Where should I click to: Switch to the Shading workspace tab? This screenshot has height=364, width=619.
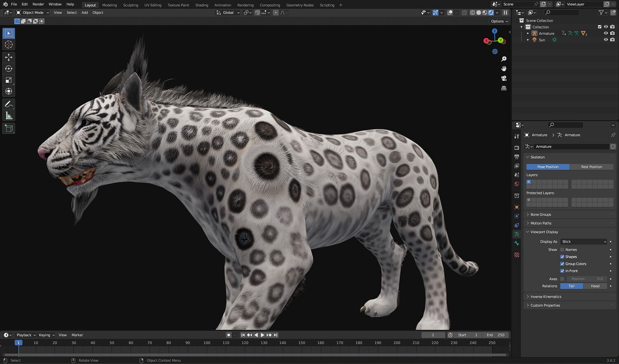201,5
